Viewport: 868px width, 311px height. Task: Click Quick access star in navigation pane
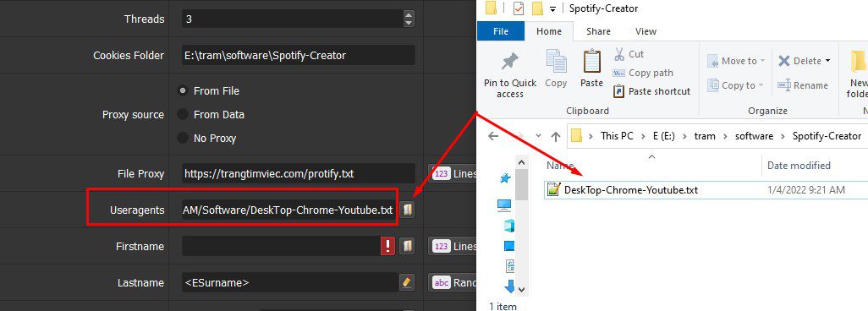tap(505, 178)
